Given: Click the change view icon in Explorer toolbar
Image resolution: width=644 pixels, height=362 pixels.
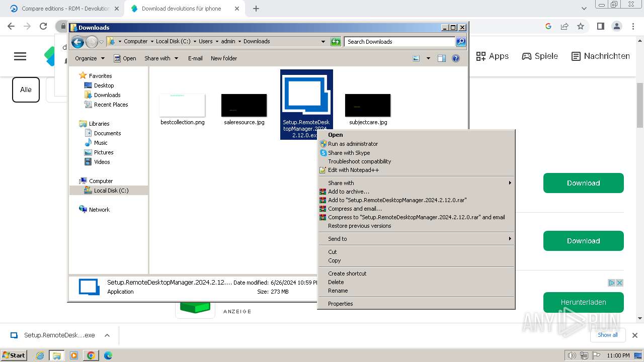Looking at the screenshot, I should [416, 58].
